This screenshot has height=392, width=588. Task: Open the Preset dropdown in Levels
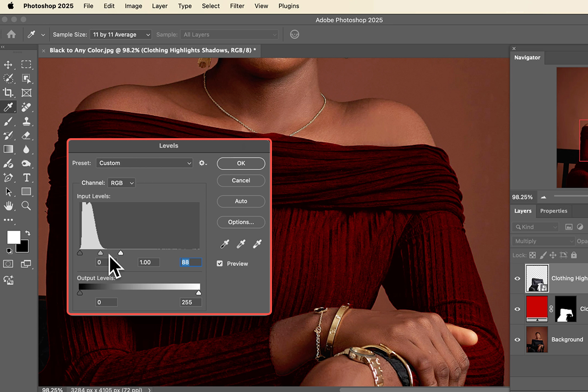coord(145,163)
